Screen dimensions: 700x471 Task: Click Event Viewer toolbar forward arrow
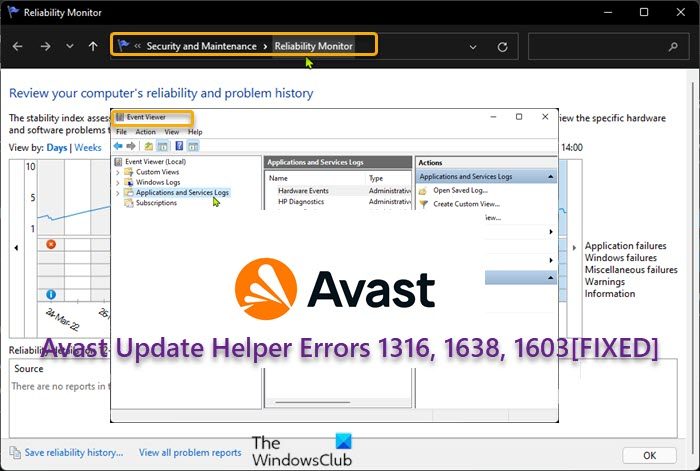(131, 146)
